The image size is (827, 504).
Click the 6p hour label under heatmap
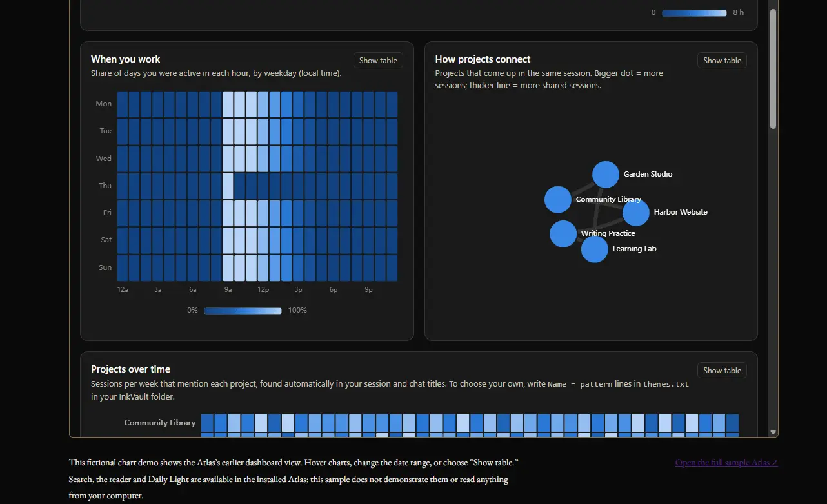click(x=334, y=290)
